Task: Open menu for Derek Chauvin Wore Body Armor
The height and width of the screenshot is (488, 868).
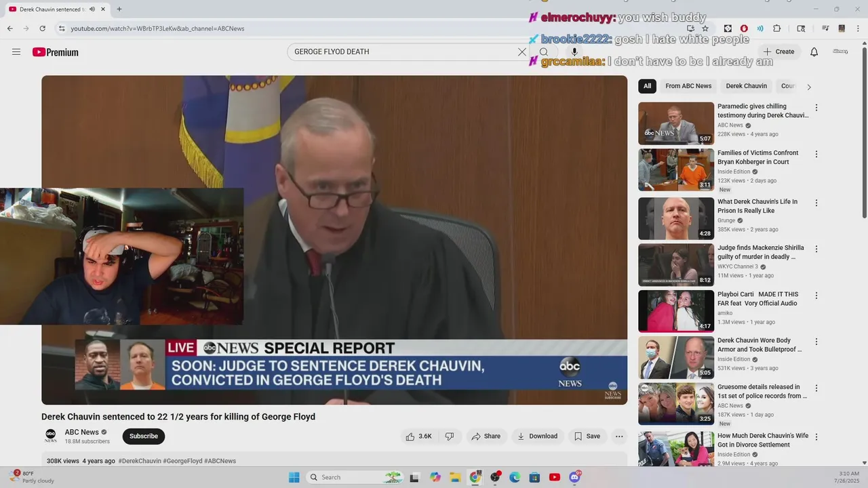Action: point(816,342)
